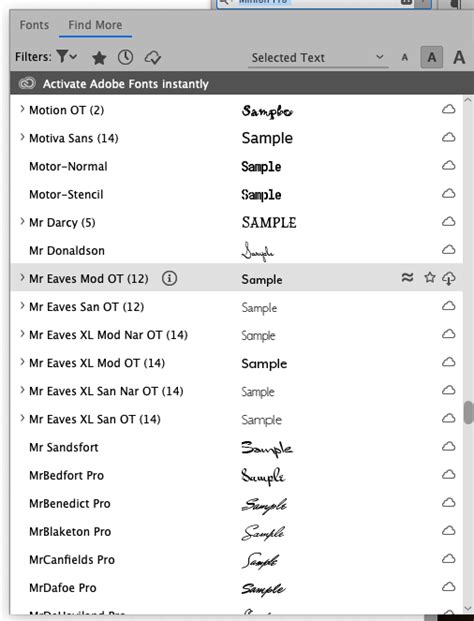Viewport: 474px width, 621px height.
Task: Activate Mr Eaves XL Mod Nar OT cloud
Action: click(x=448, y=334)
